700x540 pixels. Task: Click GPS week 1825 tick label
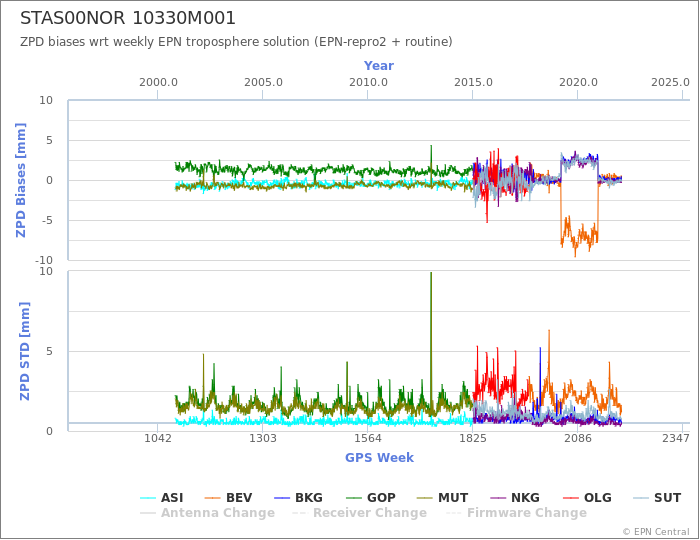[473, 439]
